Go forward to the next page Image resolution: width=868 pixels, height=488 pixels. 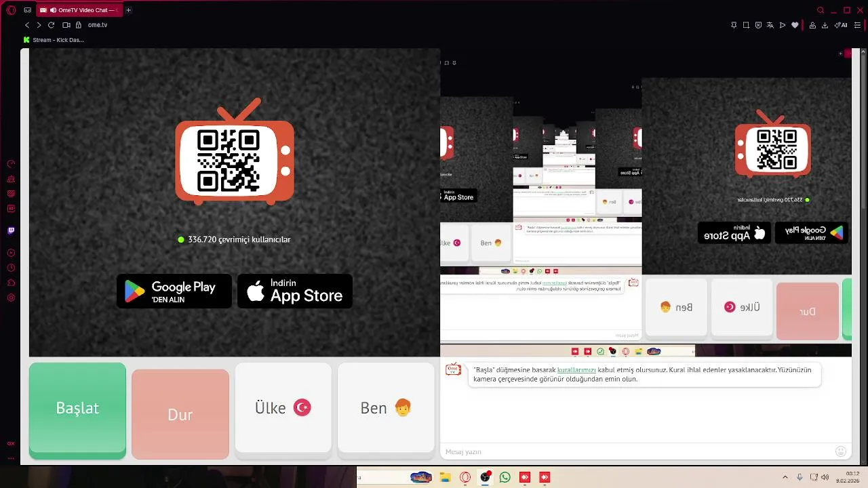pyautogui.click(x=39, y=25)
